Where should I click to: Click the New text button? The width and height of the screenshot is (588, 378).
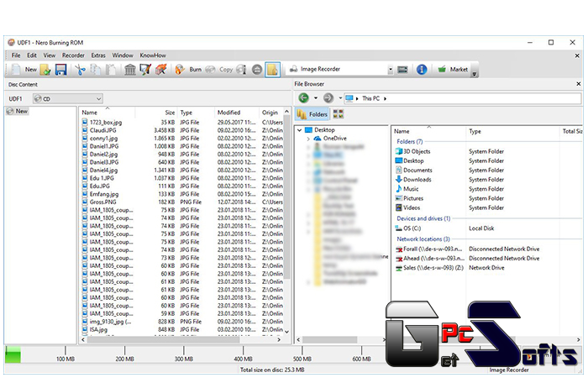click(31, 70)
